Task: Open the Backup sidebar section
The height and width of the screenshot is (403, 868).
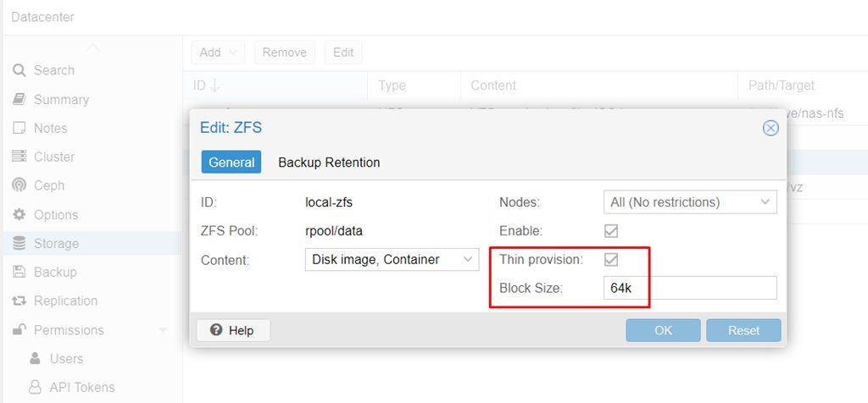Action: 55,272
